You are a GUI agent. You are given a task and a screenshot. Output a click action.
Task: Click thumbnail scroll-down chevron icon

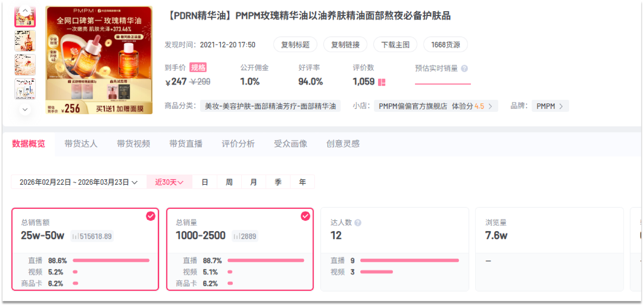(x=25, y=109)
